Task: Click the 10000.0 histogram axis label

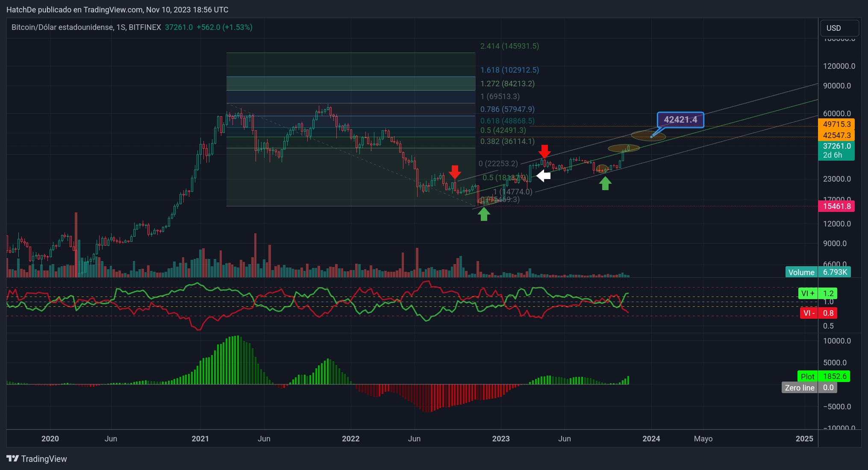Action: point(837,341)
